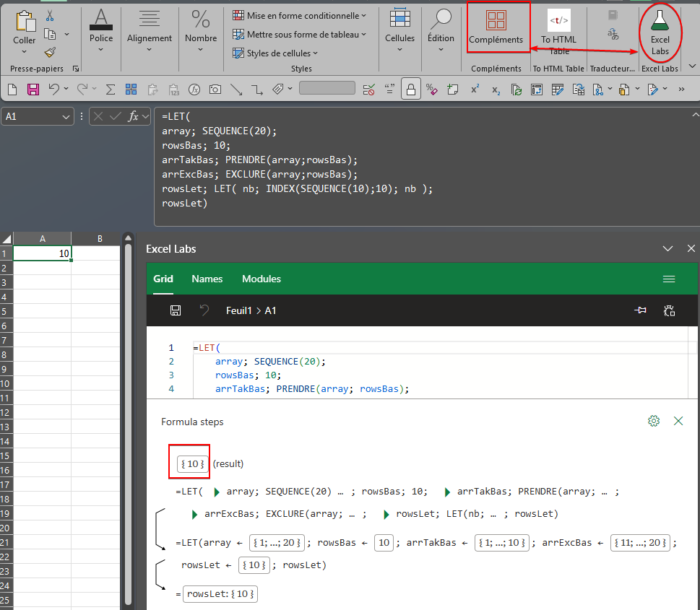Click the cut scissors icon

pyautogui.click(x=50, y=16)
